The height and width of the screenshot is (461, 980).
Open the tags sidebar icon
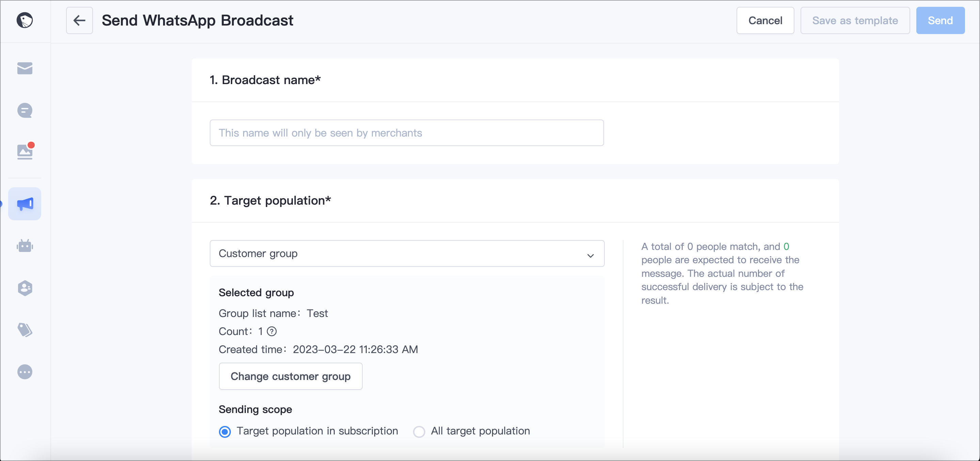pyautogui.click(x=25, y=330)
